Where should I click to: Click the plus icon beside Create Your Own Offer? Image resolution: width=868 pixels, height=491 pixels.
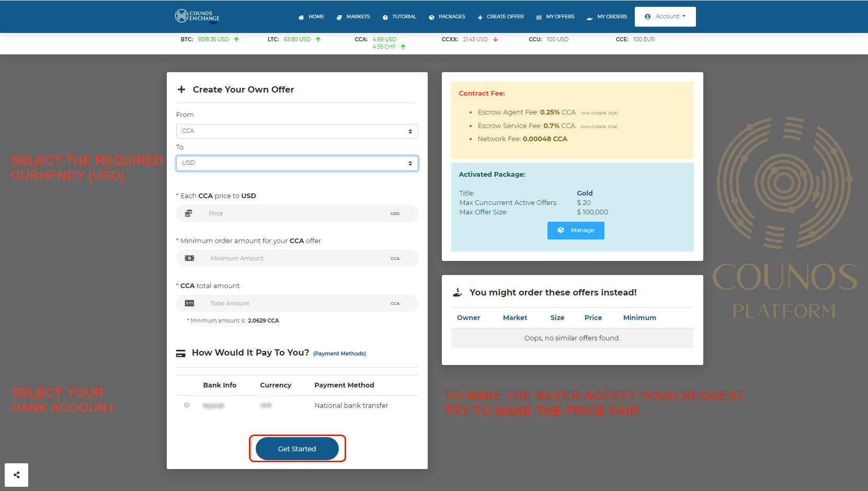click(x=181, y=89)
